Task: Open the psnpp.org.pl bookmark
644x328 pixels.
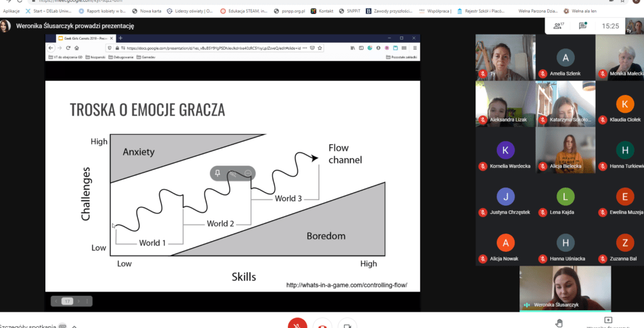Action: (x=289, y=11)
